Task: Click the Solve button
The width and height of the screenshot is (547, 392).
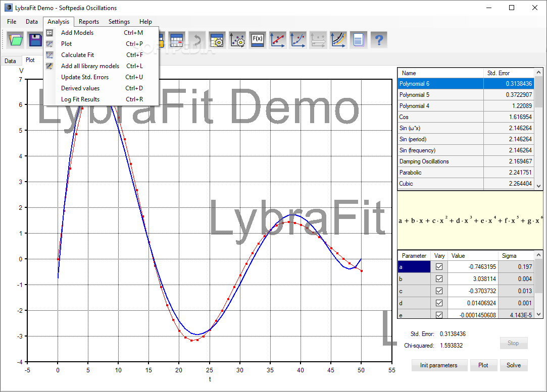Action: pos(514,365)
